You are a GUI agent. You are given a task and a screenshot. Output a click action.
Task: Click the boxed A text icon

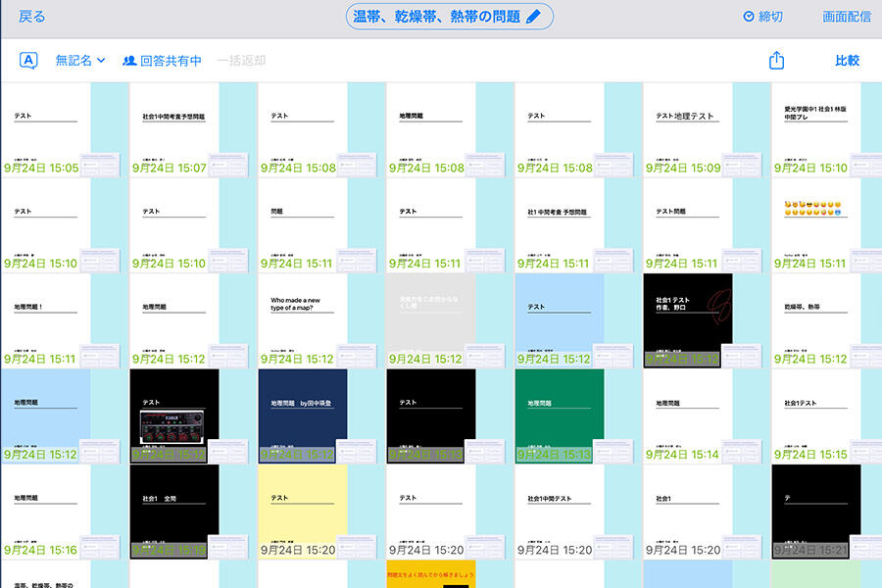pos(29,61)
